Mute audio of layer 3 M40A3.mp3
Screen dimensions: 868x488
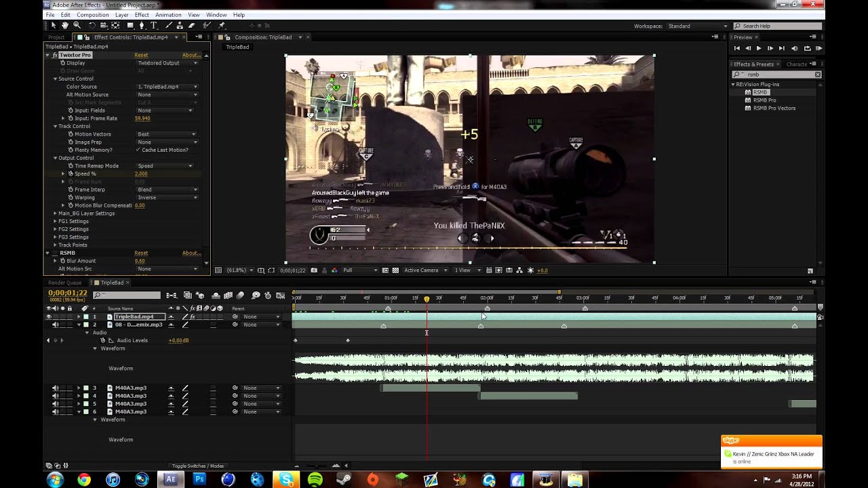[56, 388]
